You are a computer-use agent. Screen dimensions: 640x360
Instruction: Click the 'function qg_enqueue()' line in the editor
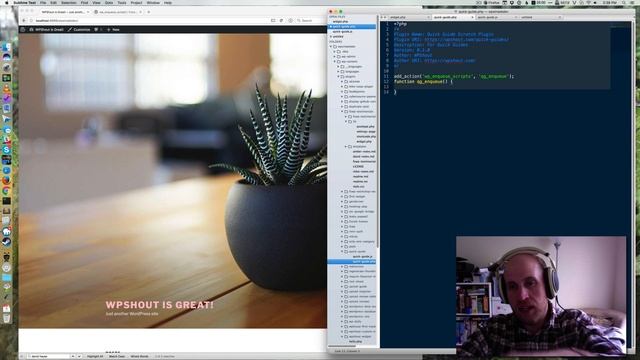point(423,82)
